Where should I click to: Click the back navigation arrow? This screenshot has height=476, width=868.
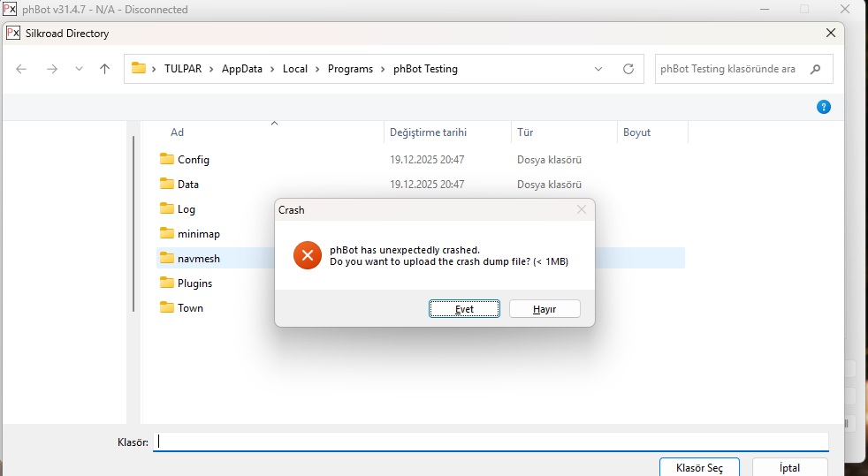click(x=22, y=69)
